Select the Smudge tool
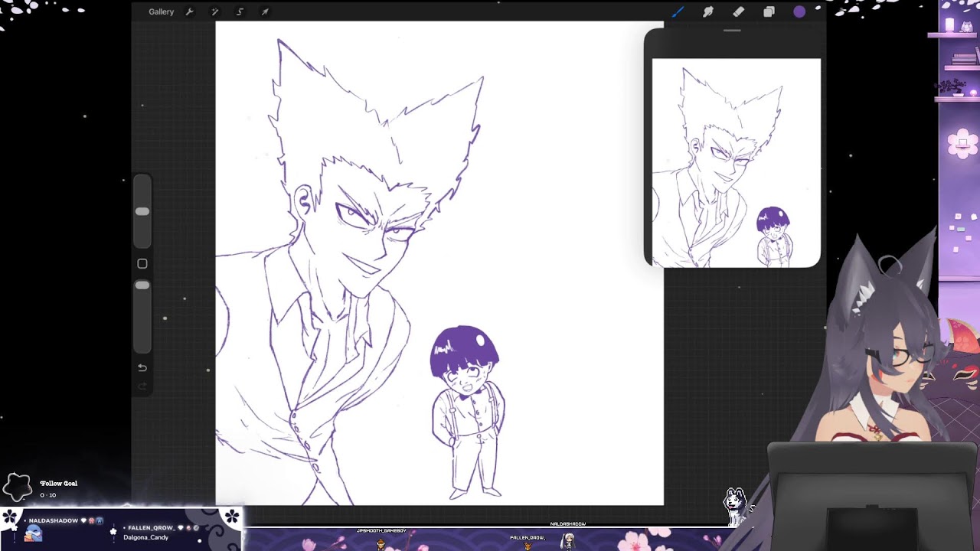Screen dimensions: 980x551 [x=708, y=11]
